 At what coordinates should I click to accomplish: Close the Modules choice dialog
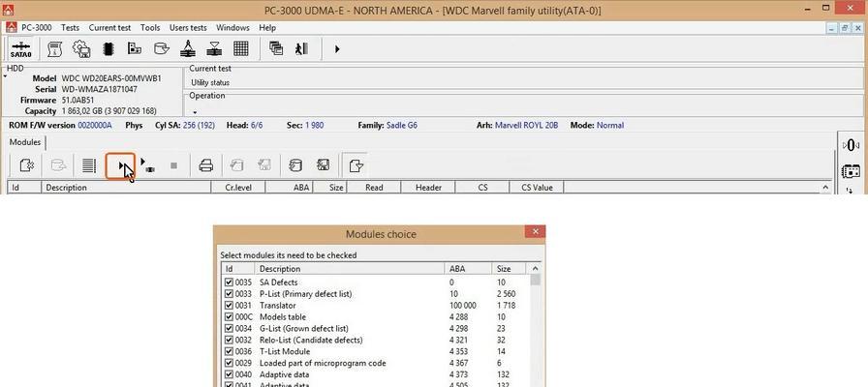click(x=535, y=231)
